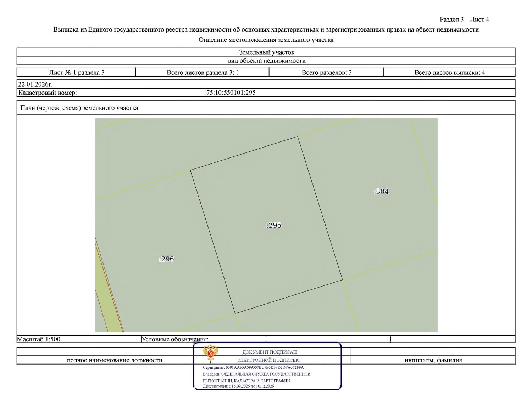Click the cadastral number value 75:10:550101:295
The width and height of the screenshot is (532, 411).
tap(231, 93)
